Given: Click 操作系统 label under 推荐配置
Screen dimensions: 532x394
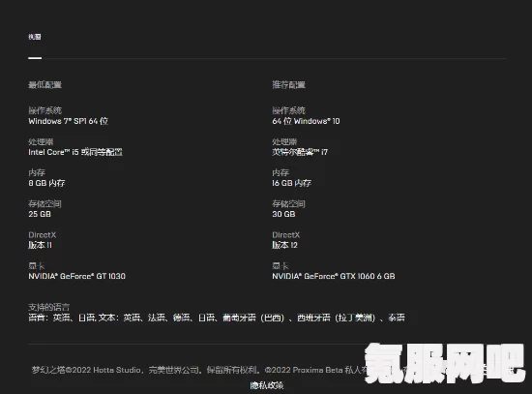Looking at the screenshot, I should tap(289, 110).
